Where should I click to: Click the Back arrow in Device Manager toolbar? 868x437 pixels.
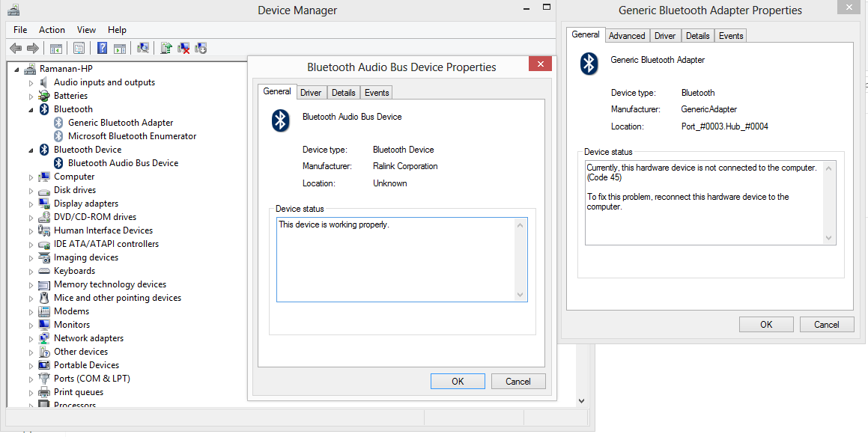[16, 48]
